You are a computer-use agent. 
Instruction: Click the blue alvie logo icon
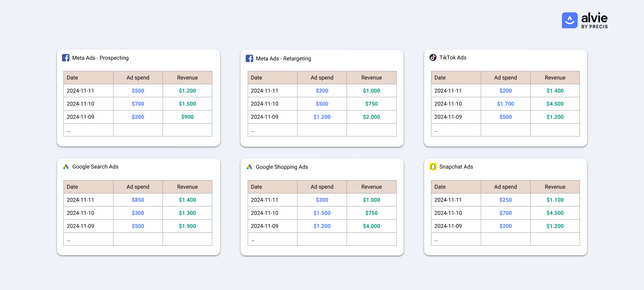click(x=570, y=20)
